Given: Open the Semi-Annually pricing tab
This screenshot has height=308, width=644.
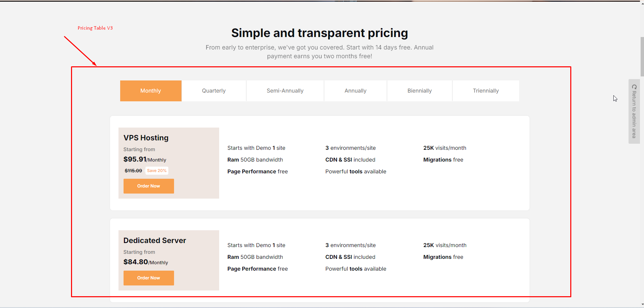Looking at the screenshot, I should tap(285, 91).
